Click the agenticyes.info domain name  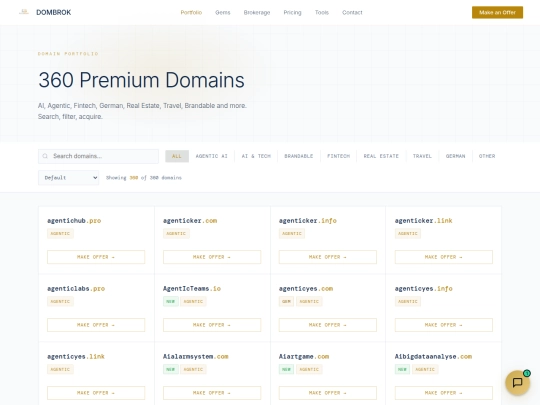pos(424,289)
